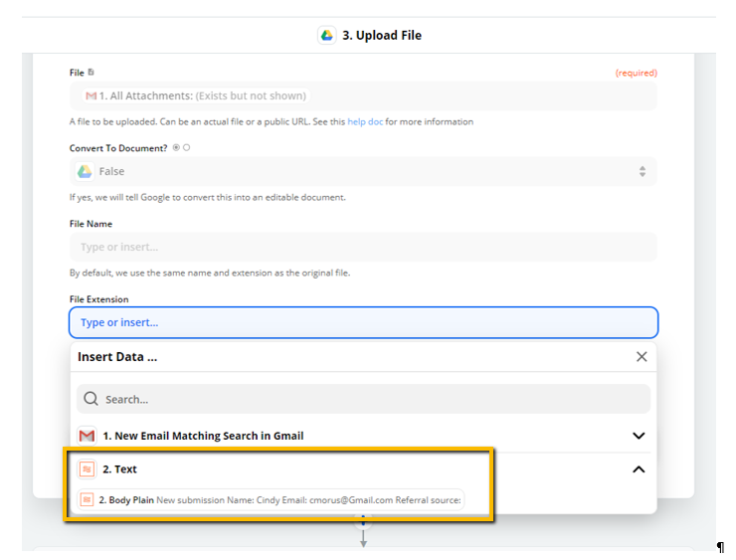This screenshot has width=736, height=560.
Task: Close the Insert Data panel
Action: tap(642, 357)
